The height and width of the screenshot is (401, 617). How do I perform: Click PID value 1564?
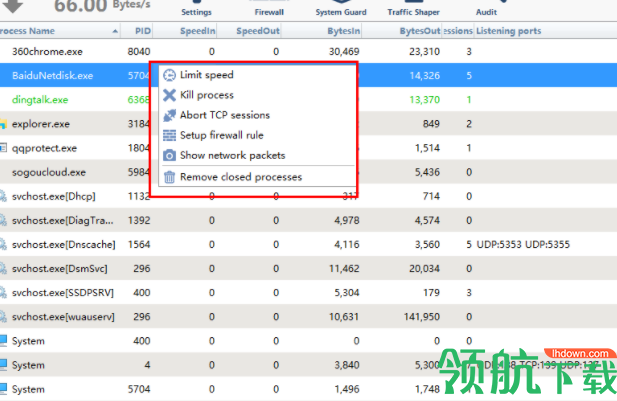tap(139, 244)
